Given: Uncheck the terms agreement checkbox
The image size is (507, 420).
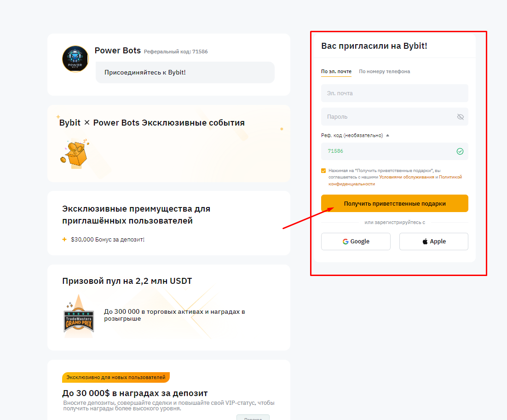Looking at the screenshot, I should (x=323, y=170).
